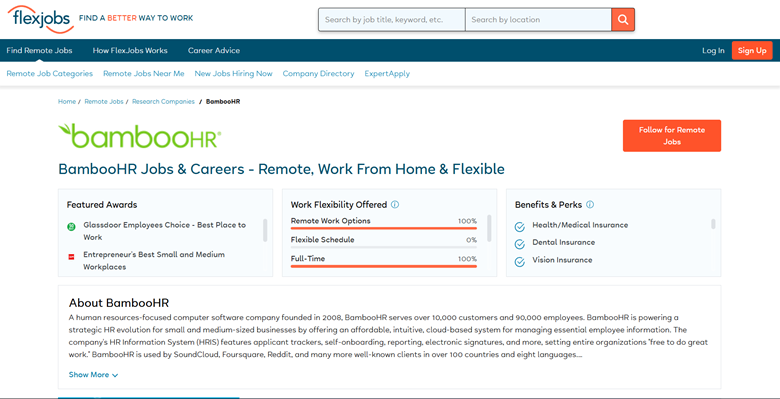This screenshot has height=399, width=780.
Task: Click the "Health/Medical Insurance" text
Action: coord(580,225)
